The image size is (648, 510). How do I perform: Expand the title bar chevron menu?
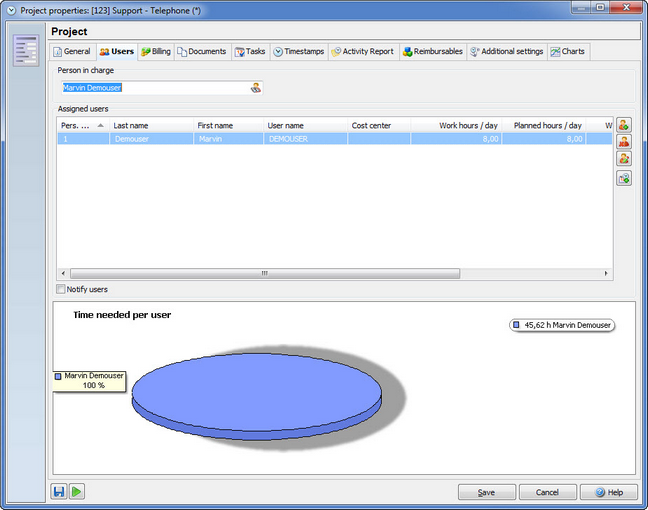pyautogui.click(x=11, y=11)
